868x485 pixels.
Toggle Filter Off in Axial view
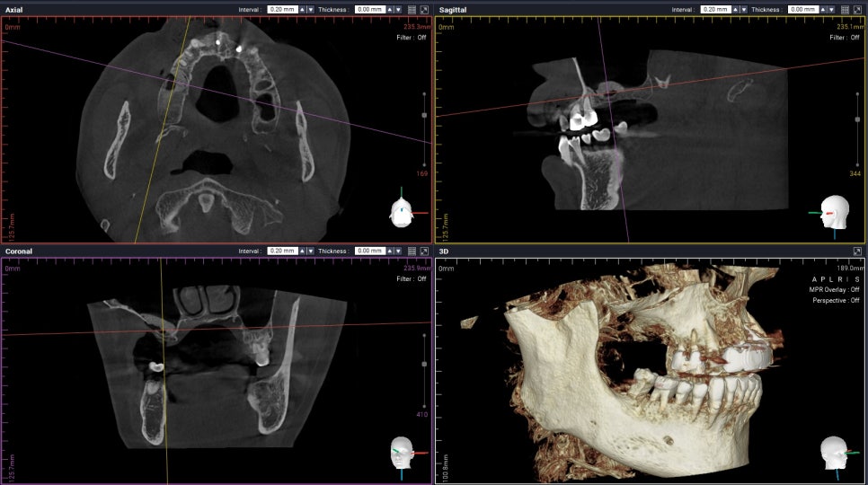click(x=412, y=37)
